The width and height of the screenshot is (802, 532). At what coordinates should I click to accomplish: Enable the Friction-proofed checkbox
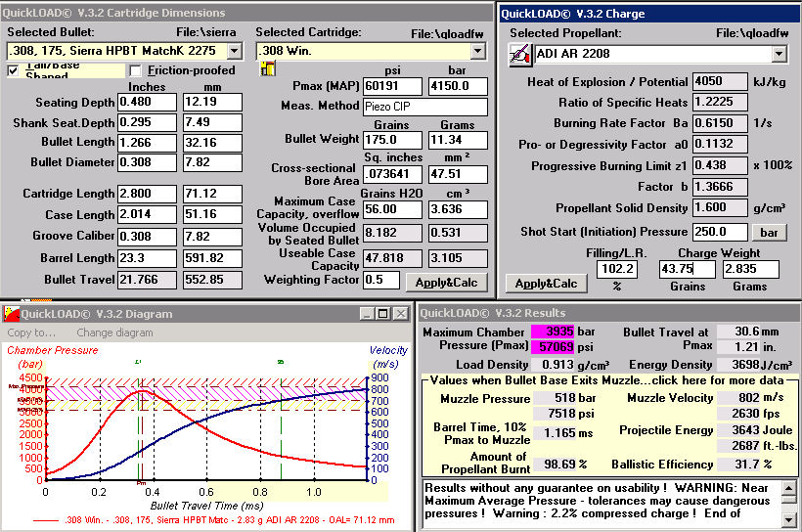(135, 70)
